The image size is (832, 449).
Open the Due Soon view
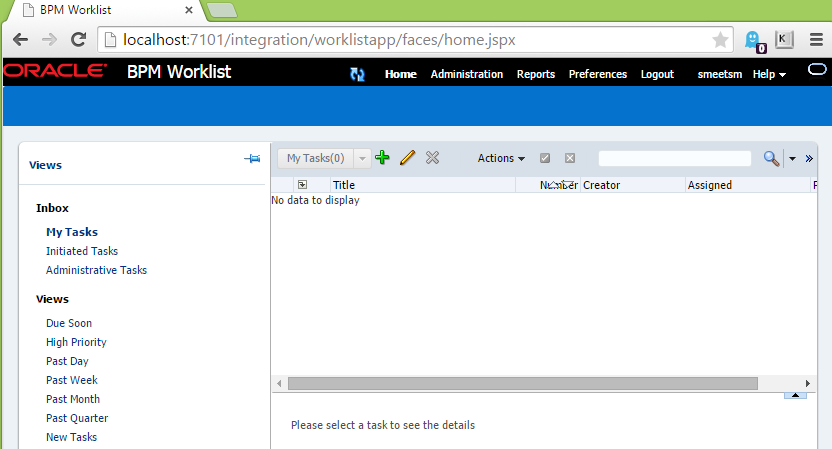click(x=68, y=323)
